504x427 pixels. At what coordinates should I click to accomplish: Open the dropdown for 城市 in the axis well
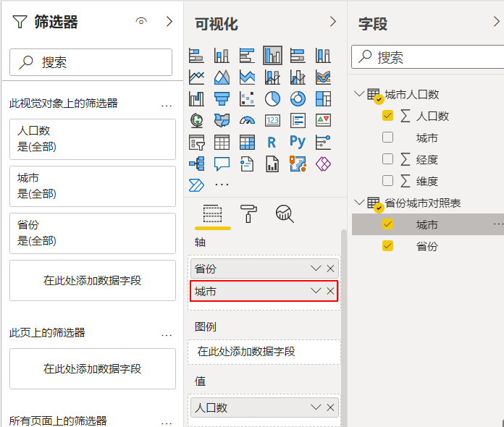click(x=316, y=291)
